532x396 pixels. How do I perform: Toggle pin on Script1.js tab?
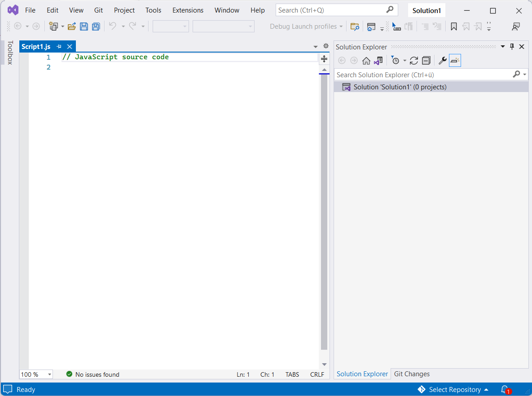tap(59, 47)
